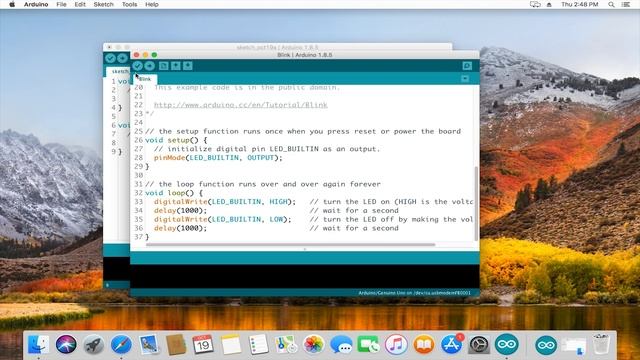The height and width of the screenshot is (360, 640).
Task: Click the horizontal scrollbar under the Blink code
Action: pyautogui.click(x=290, y=244)
